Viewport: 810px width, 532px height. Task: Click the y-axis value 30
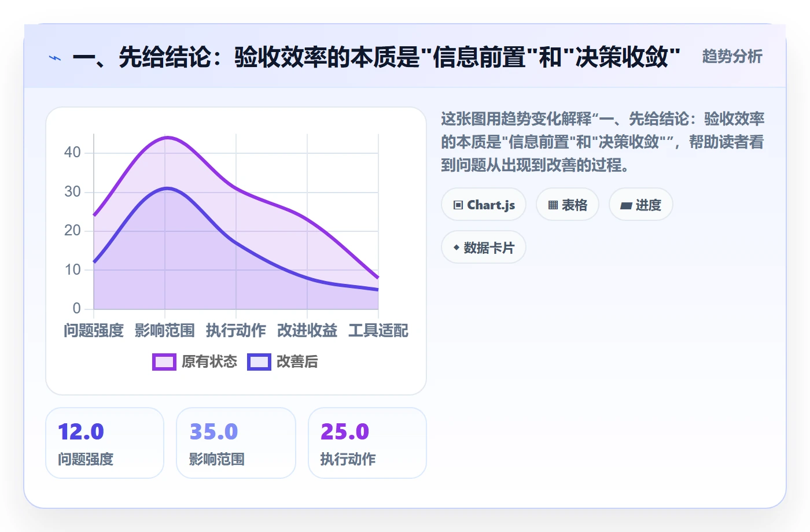click(72, 192)
